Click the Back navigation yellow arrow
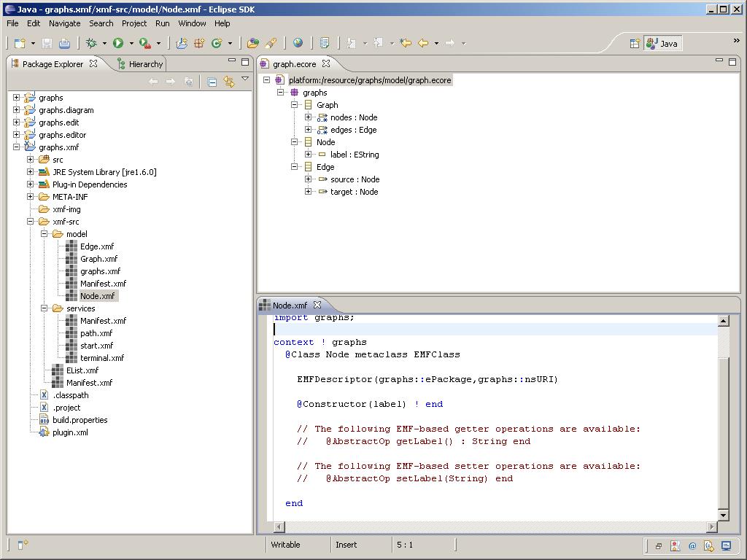The image size is (747, 560). (x=423, y=43)
